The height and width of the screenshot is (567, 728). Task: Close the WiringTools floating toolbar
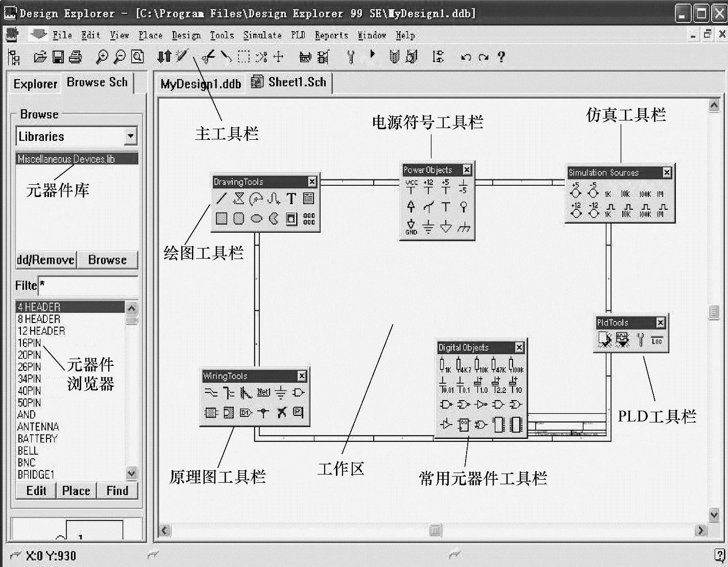tap(302, 376)
